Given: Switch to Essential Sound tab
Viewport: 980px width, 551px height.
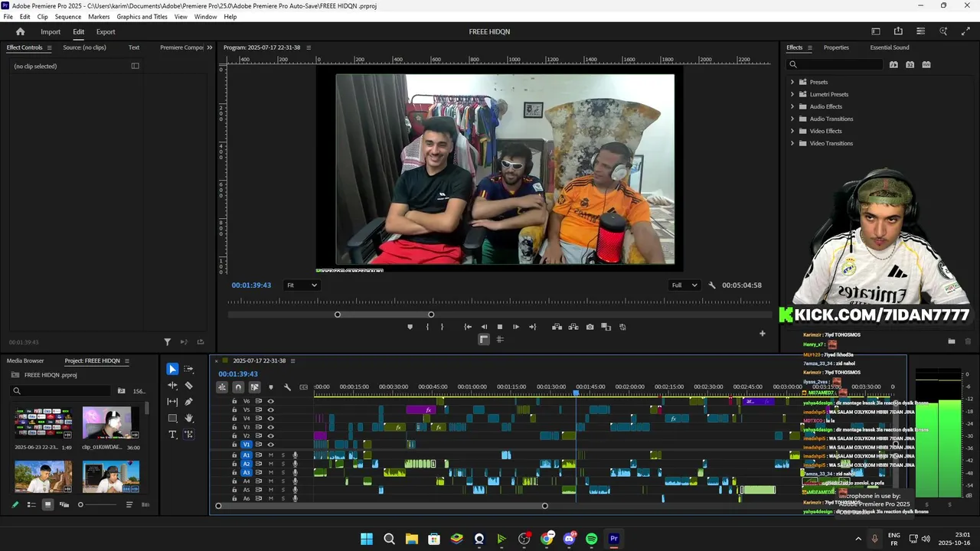Looking at the screenshot, I should pos(889,47).
